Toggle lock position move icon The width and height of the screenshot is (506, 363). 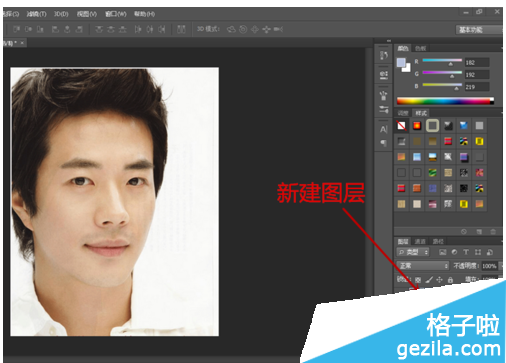click(x=439, y=280)
